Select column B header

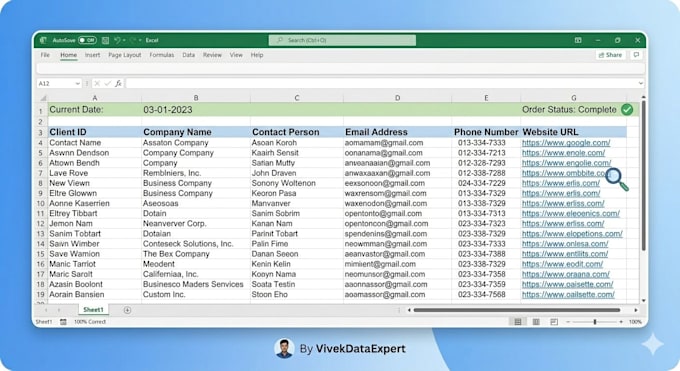[x=196, y=98]
